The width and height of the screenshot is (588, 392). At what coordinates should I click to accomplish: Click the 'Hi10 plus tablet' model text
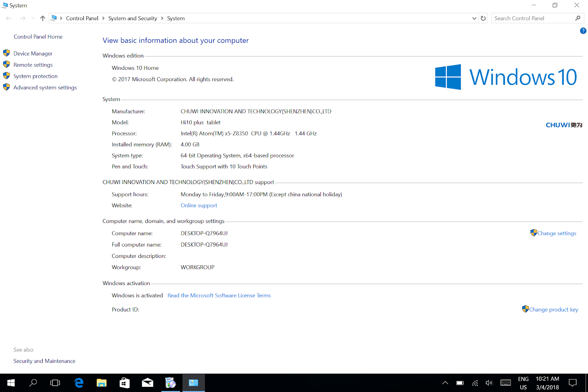click(x=201, y=123)
